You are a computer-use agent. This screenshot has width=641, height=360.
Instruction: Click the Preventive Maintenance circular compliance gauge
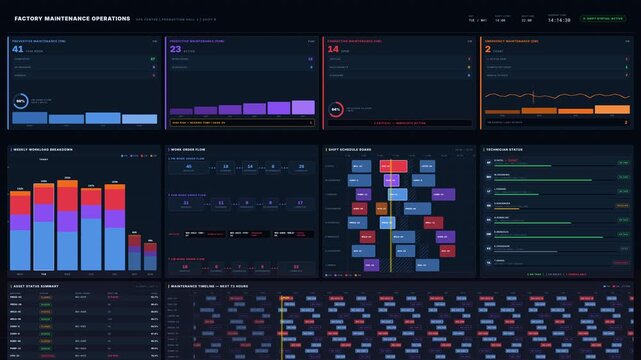point(20,101)
